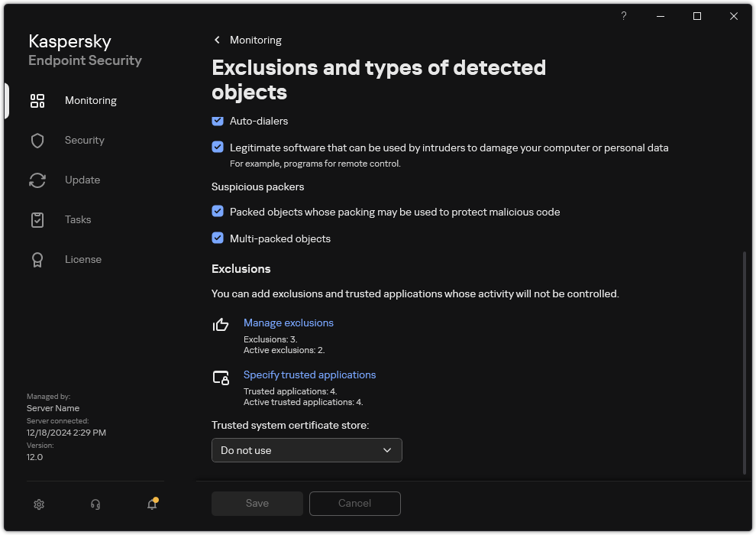756x535 pixels.
Task: Uncheck the packed objects protection option
Action: (218, 212)
